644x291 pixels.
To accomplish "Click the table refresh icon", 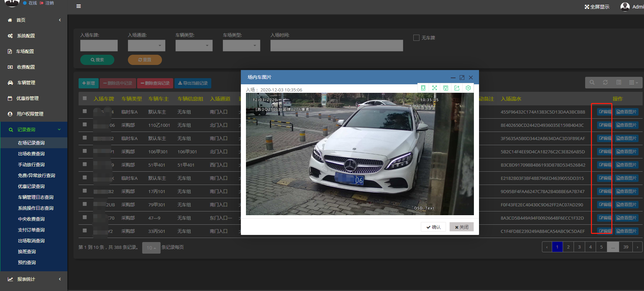I will [605, 83].
